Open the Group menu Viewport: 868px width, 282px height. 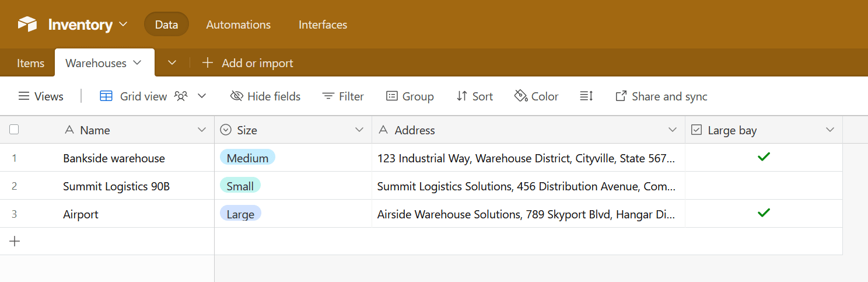410,96
